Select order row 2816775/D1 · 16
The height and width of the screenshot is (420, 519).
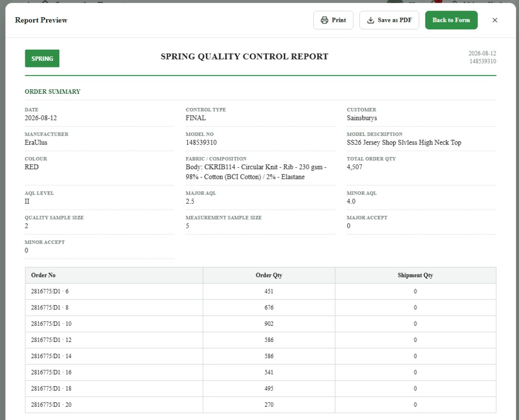(x=261, y=373)
